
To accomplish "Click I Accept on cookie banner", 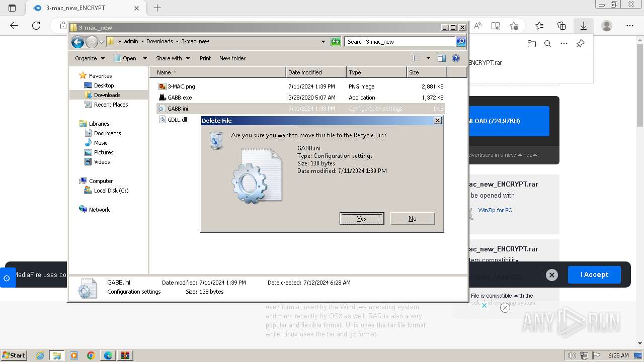I will 594,275.
